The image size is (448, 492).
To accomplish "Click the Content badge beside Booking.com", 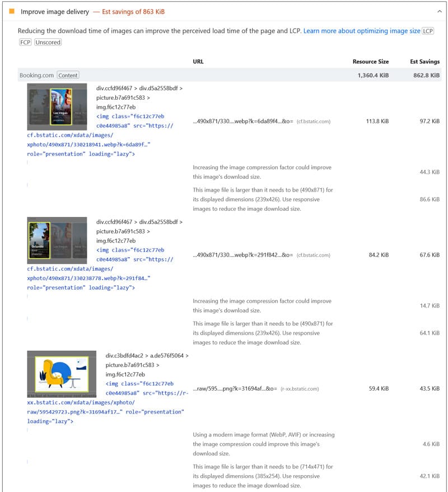I will pyautogui.click(x=67, y=75).
